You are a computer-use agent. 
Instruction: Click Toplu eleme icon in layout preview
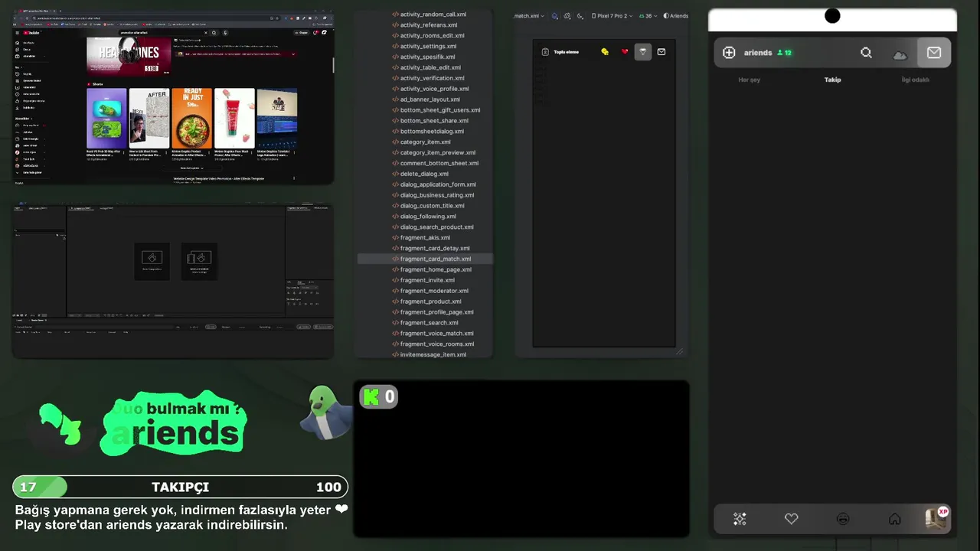[545, 52]
